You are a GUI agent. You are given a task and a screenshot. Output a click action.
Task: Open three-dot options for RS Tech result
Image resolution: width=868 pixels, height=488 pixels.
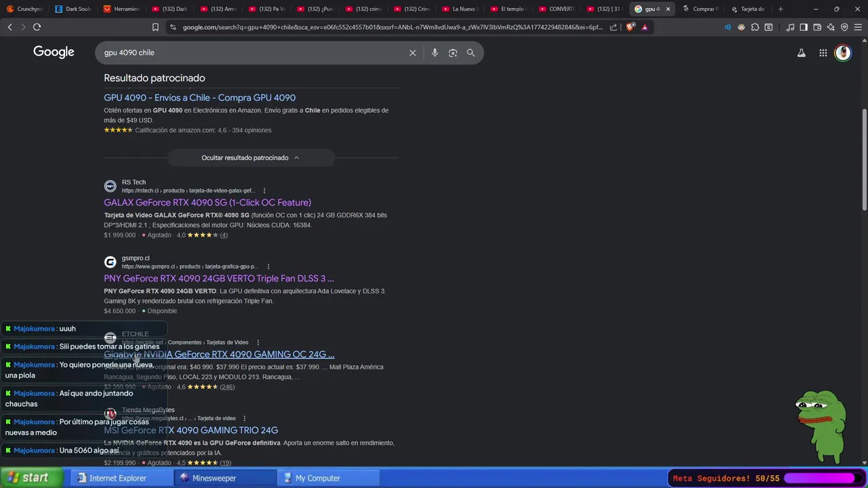tap(264, 190)
